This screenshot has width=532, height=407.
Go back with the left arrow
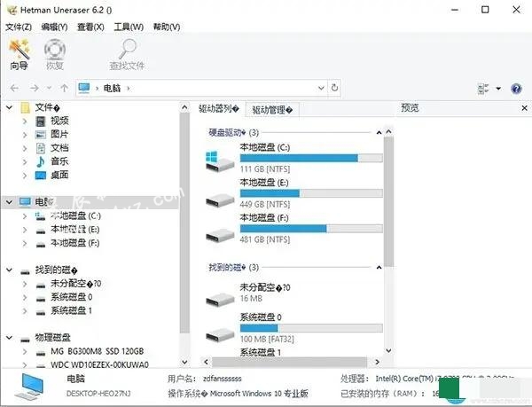click(x=14, y=88)
